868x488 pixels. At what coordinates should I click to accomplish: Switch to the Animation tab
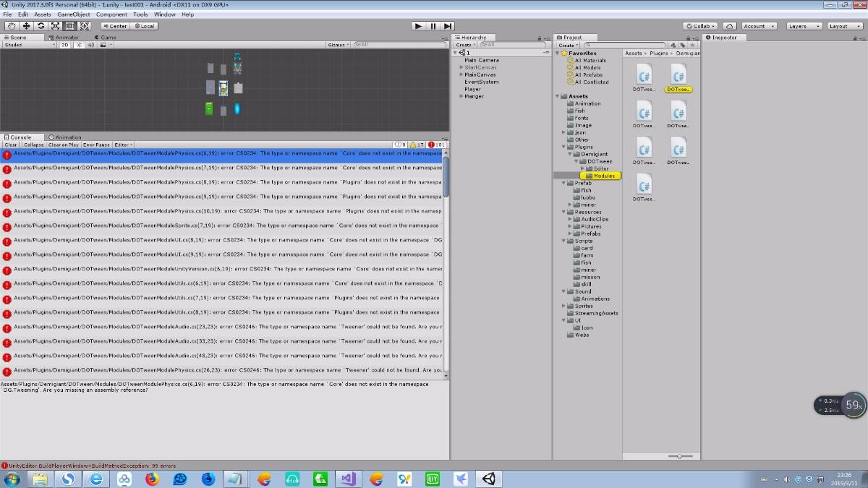67,137
